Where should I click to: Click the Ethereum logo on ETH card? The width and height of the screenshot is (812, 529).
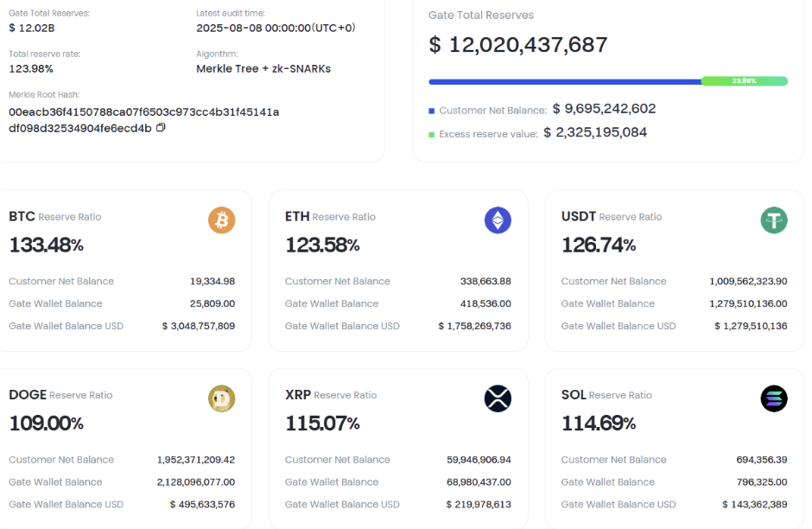tap(498, 220)
